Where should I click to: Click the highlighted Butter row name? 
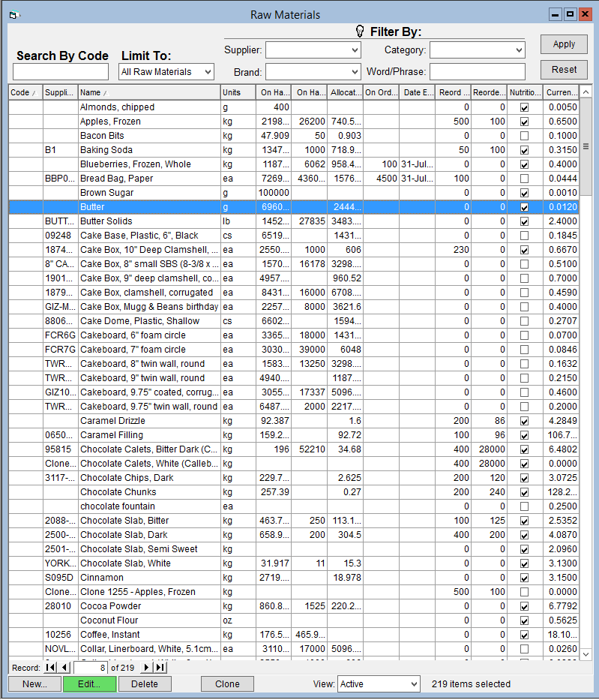coord(92,207)
